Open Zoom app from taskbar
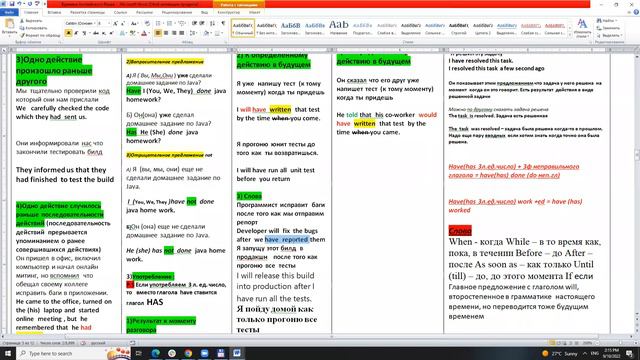Screen dimensions: 640x360 pos(204,353)
